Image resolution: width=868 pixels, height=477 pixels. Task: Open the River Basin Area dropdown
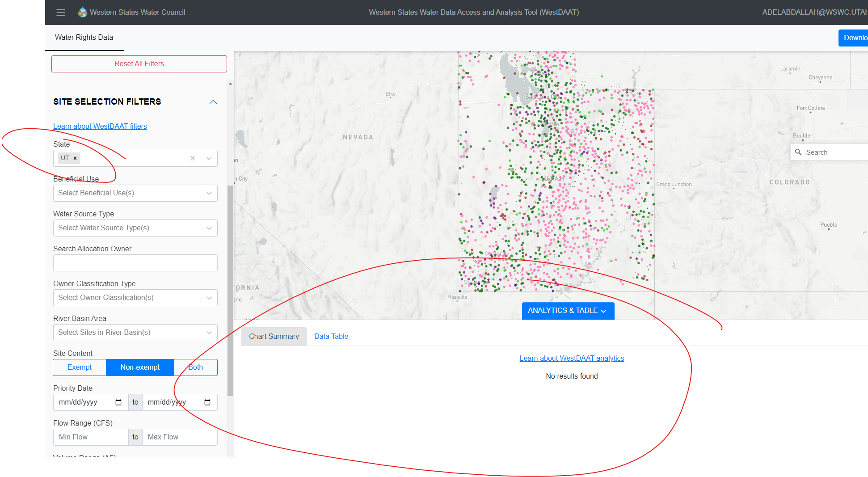click(x=209, y=332)
